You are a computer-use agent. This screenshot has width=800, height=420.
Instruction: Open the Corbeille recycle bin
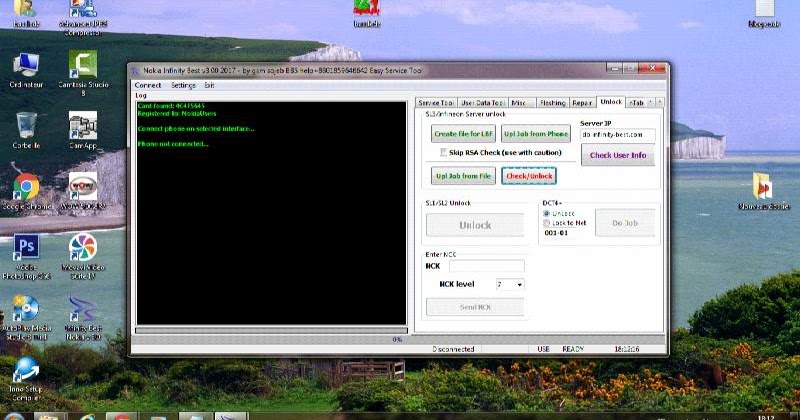pos(26,131)
